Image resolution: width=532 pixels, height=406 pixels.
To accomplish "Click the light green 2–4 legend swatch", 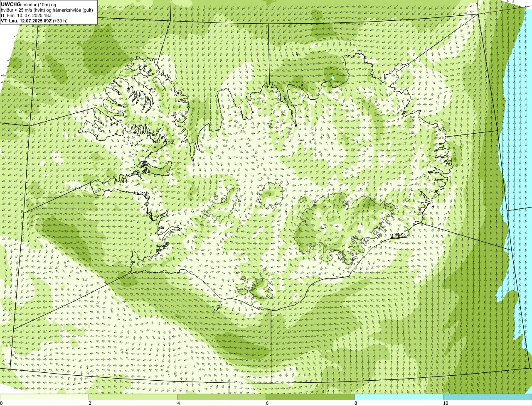I will coord(133,397).
